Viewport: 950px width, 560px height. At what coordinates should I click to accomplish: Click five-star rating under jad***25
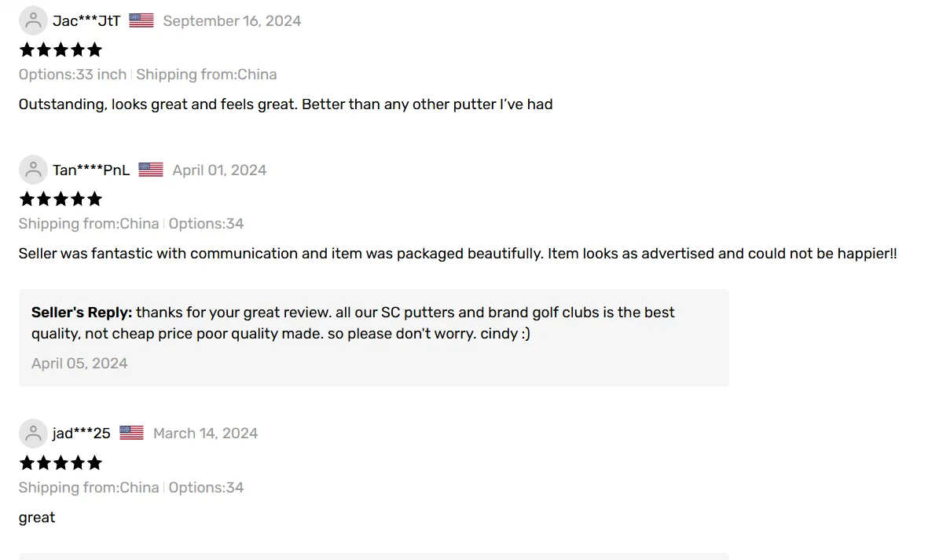[61, 463]
